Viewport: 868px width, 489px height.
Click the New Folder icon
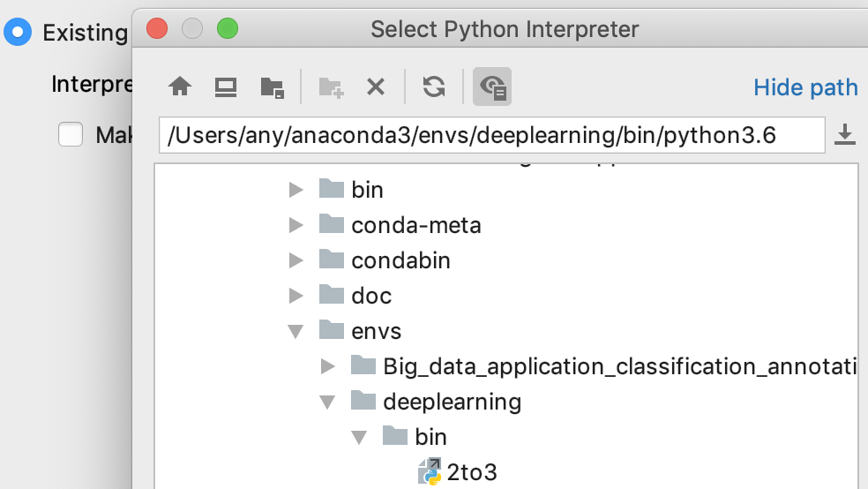pos(331,87)
